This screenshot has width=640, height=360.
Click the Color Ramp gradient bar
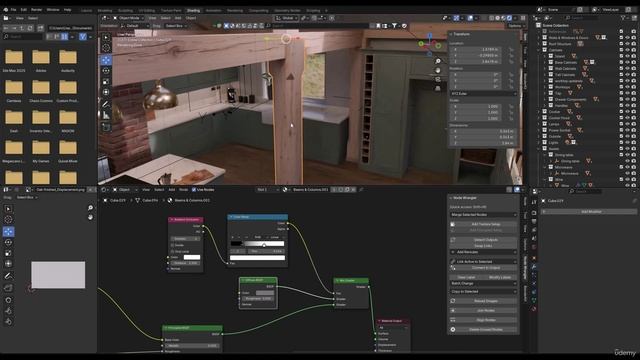click(257, 244)
